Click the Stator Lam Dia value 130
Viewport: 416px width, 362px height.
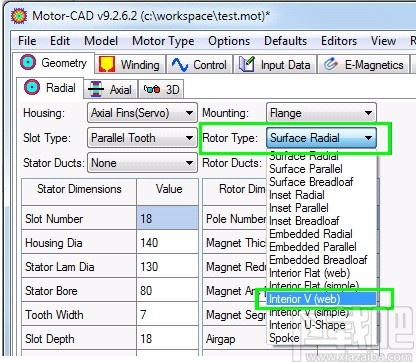167,267
